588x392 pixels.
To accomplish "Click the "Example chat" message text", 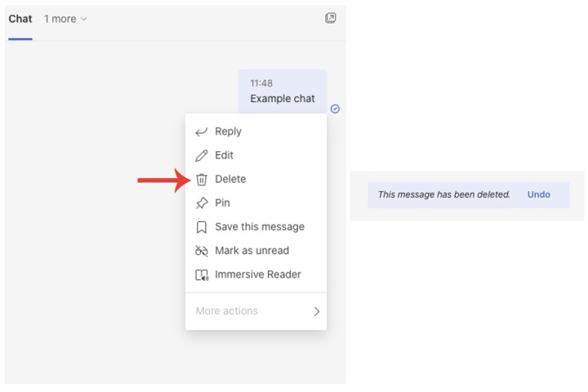I will [283, 99].
